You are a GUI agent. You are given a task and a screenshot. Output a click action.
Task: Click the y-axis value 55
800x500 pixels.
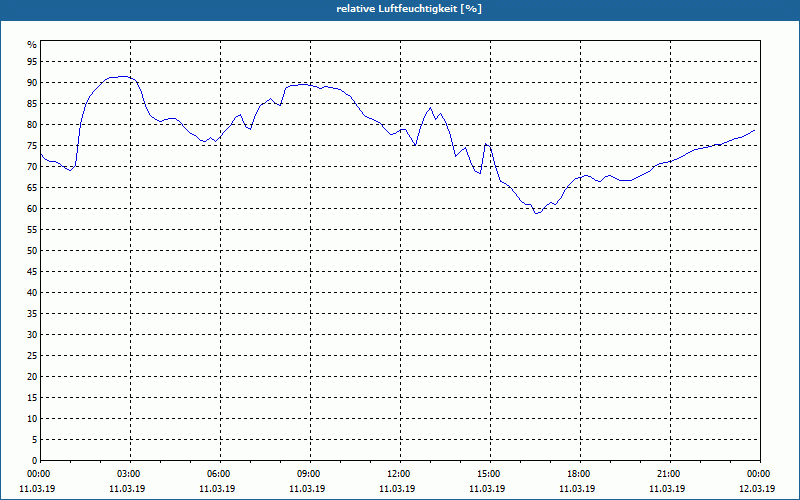32,230
